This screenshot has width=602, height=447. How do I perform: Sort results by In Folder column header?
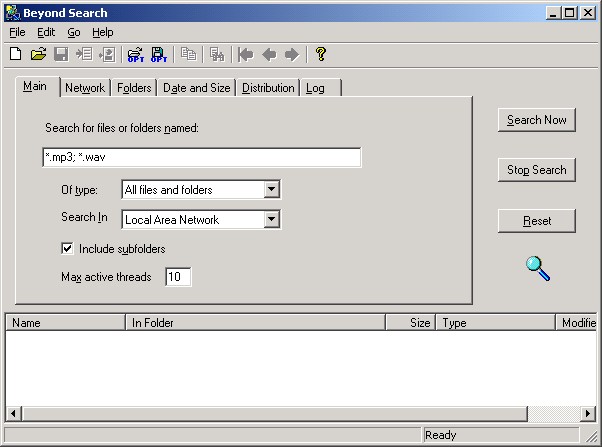click(x=255, y=323)
